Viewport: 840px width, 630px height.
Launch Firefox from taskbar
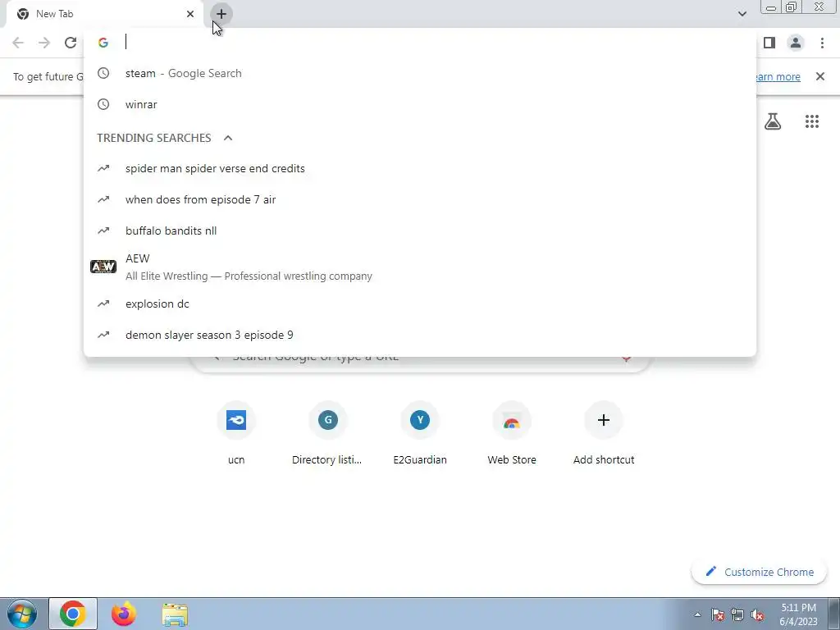point(124,614)
